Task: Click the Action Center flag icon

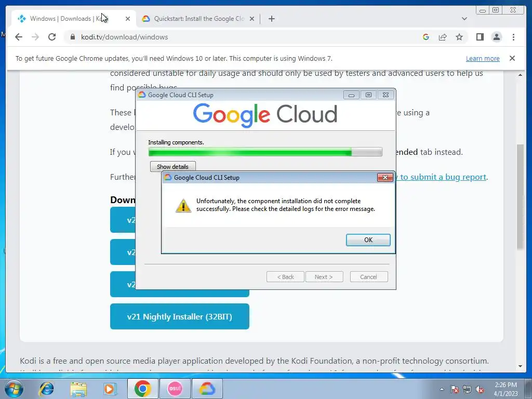Action: click(x=454, y=390)
